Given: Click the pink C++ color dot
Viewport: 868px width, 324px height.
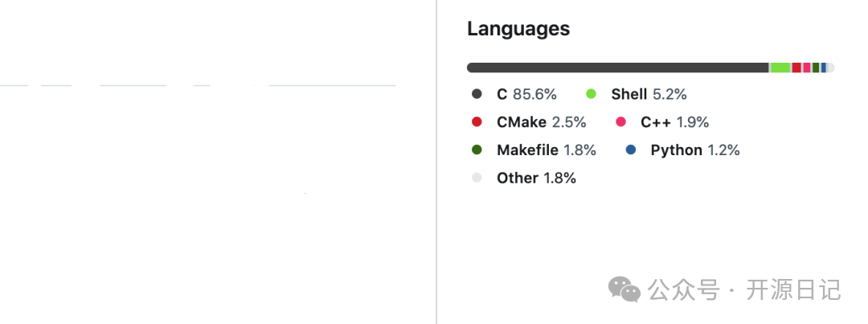Looking at the screenshot, I should pos(620,122).
